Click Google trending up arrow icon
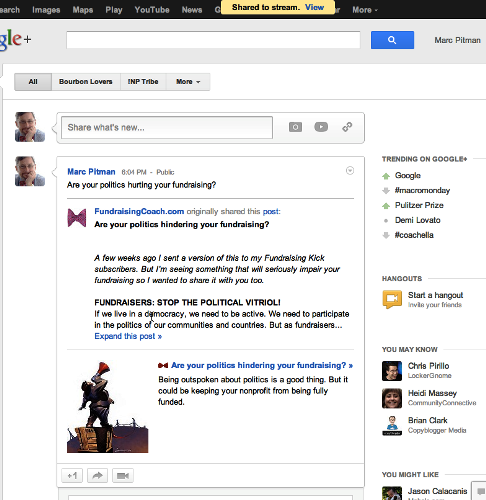 coord(386,176)
